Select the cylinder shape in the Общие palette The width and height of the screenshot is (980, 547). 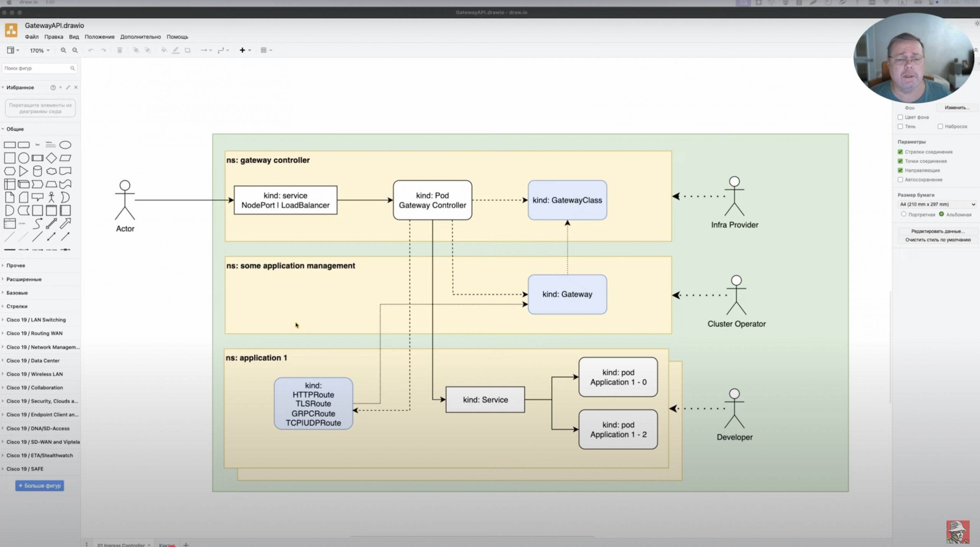(38, 171)
